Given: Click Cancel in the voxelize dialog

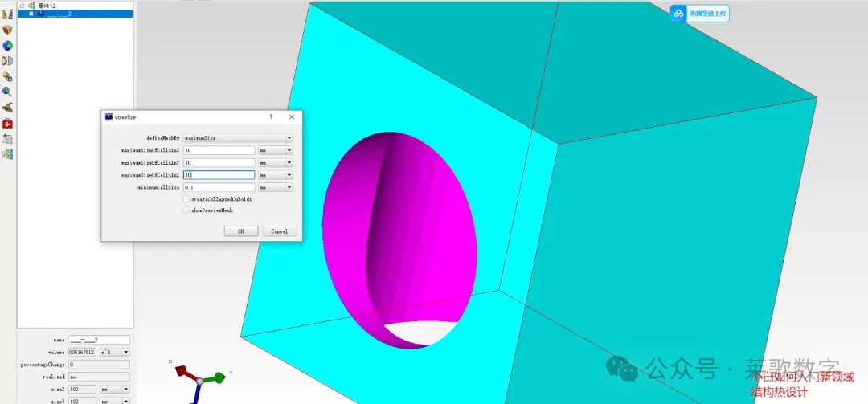Looking at the screenshot, I should pyautogui.click(x=280, y=231).
